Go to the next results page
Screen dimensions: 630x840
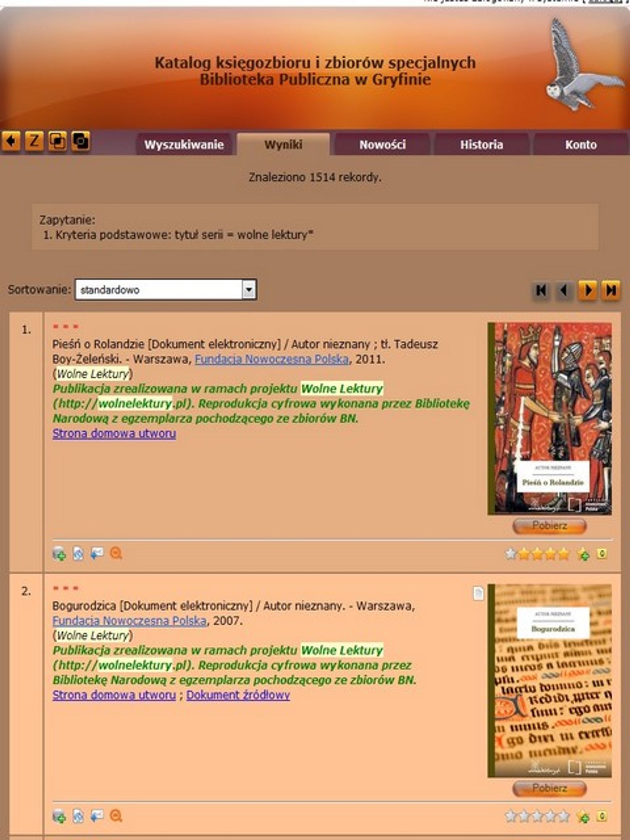(x=588, y=290)
